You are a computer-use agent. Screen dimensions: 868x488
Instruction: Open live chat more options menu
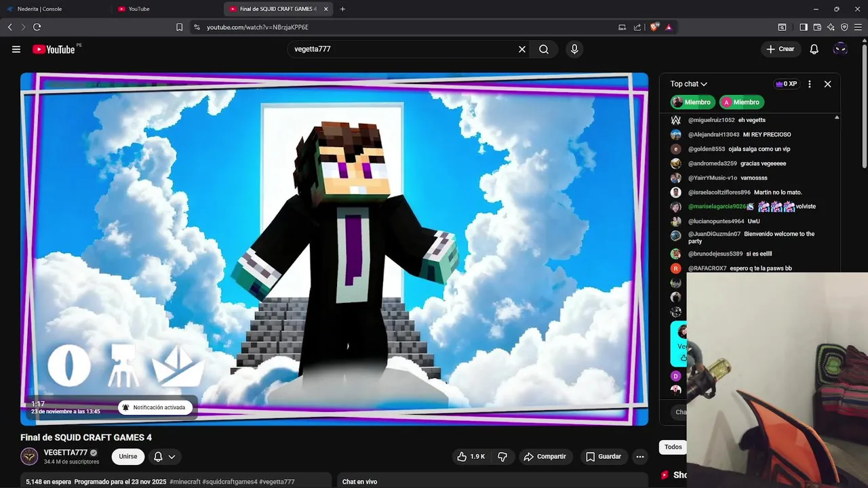pos(810,84)
